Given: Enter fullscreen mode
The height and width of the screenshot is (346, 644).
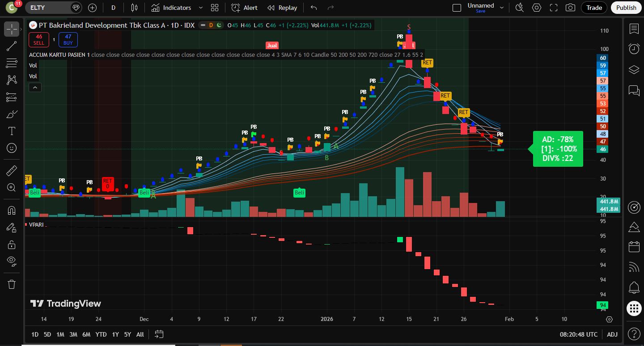Looking at the screenshot, I should [554, 8].
